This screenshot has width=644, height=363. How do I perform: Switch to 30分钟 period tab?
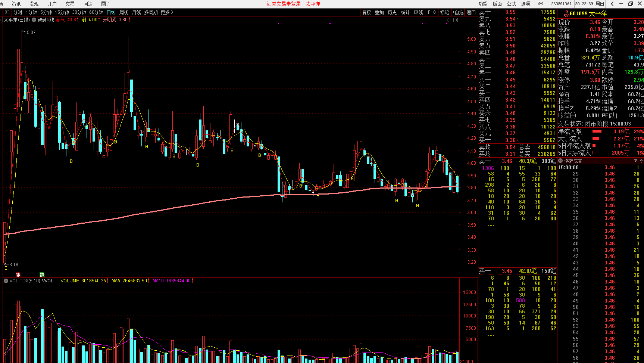tap(79, 12)
